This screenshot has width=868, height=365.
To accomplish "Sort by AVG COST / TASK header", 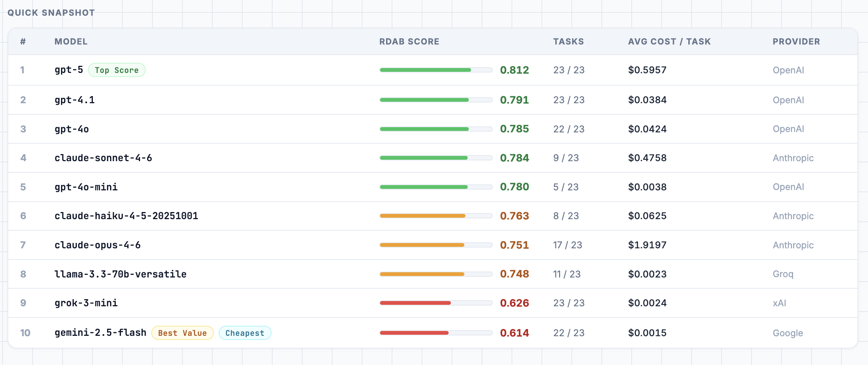I will (669, 42).
